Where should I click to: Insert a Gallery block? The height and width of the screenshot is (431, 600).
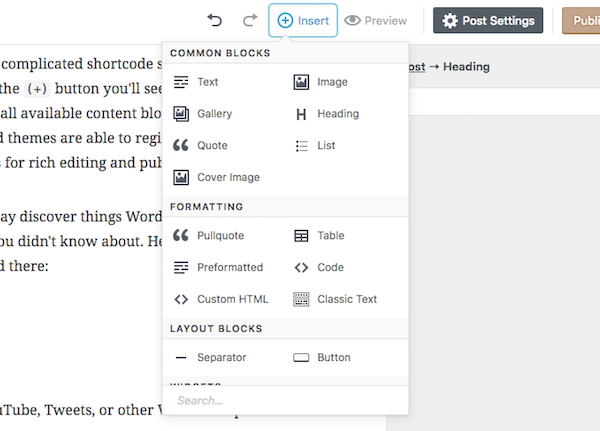click(202, 114)
